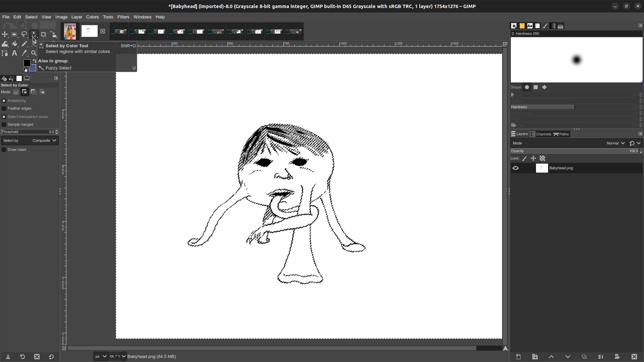Switch to the Channels tab
This screenshot has height=362, width=644.
541,134
